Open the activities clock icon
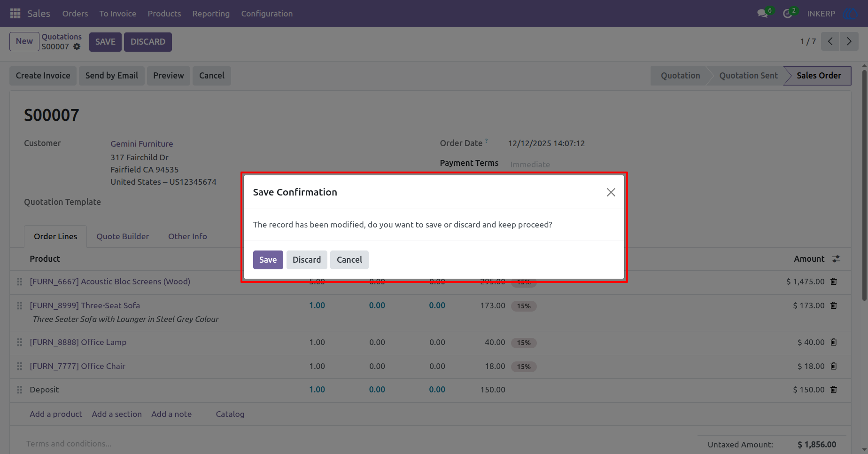The height and width of the screenshot is (454, 868). click(788, 14)
